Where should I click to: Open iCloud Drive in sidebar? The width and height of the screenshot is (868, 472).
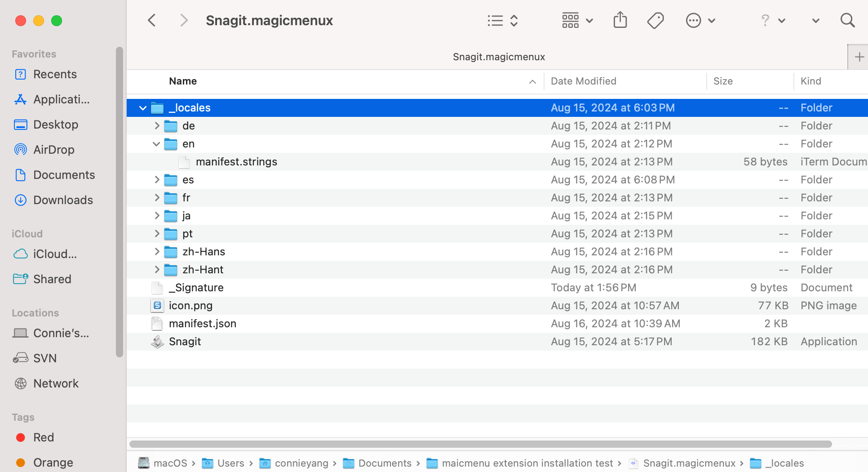pos(55,254)
